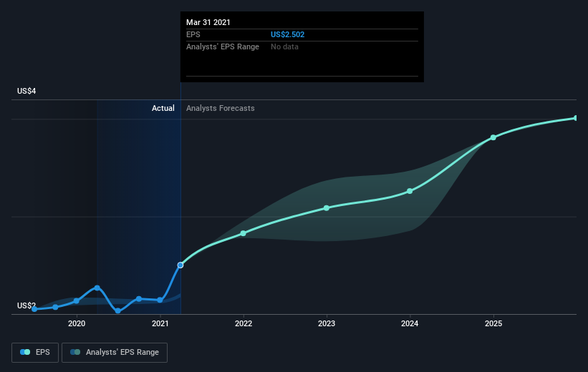Click the Analysts' EPS Range legend dot icon
588x372 pixels.
75,352
